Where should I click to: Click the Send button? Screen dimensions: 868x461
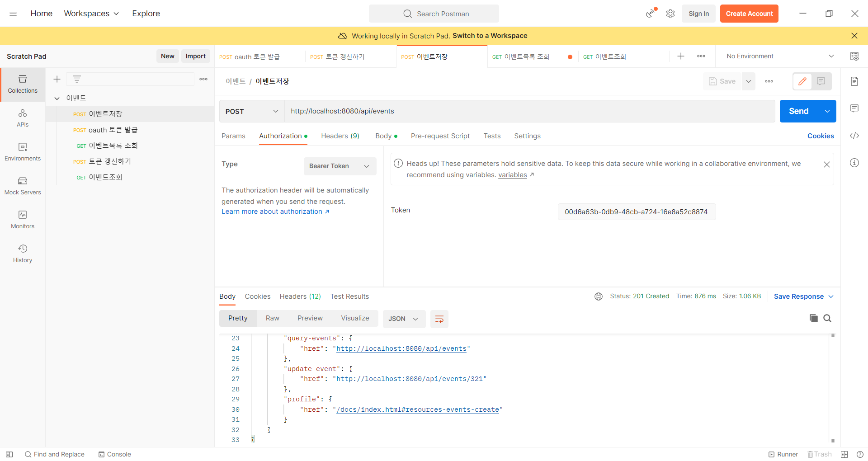799,111
